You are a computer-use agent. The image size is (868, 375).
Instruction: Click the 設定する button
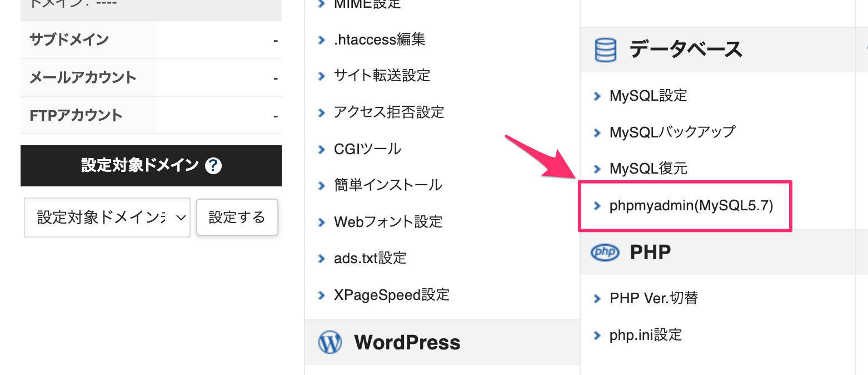(x=237, y=218)
